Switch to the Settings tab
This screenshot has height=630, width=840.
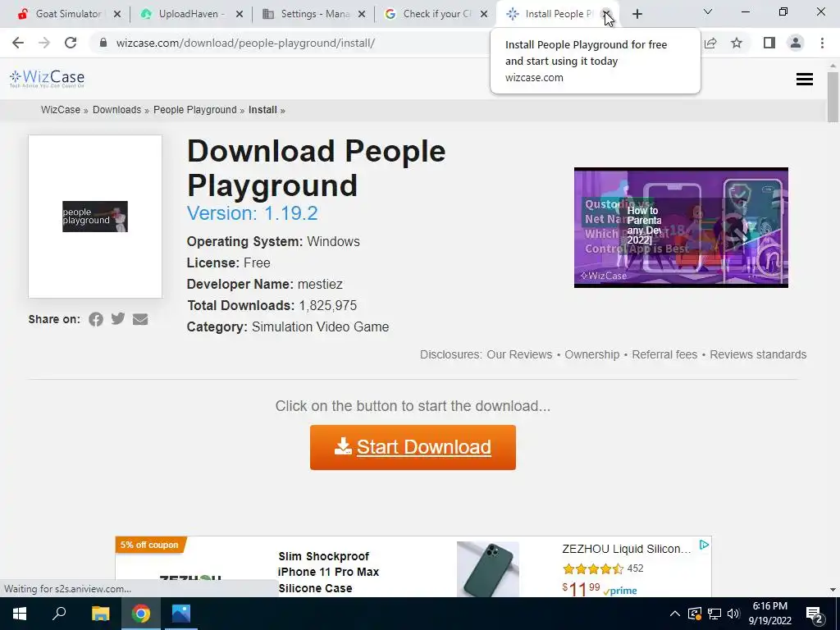pyautogui.click(x=315, y=14)
